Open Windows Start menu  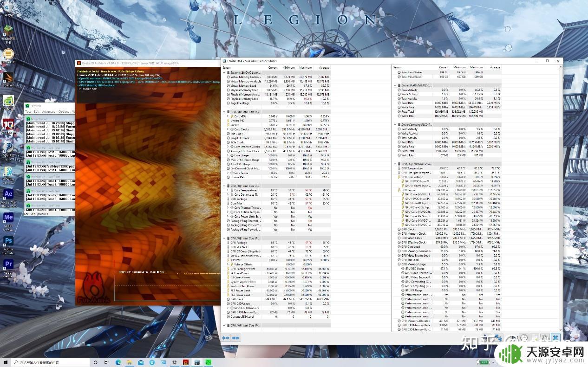coord(6,362)
